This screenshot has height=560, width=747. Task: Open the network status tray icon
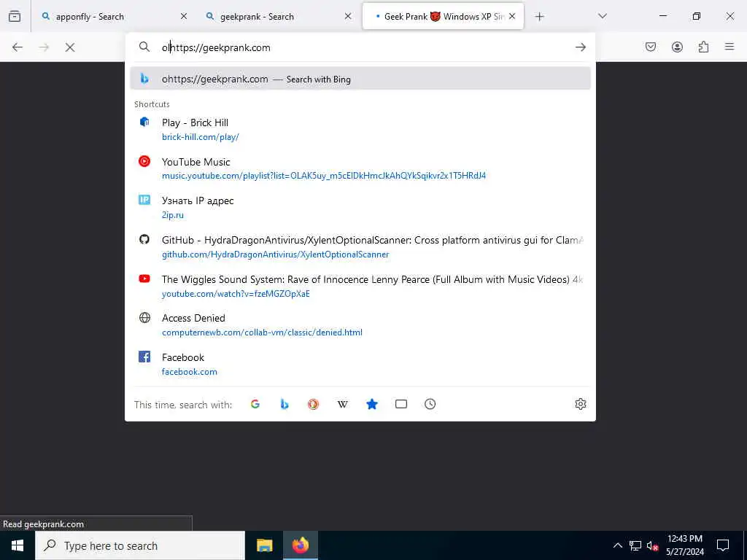(x=635, y=545)
